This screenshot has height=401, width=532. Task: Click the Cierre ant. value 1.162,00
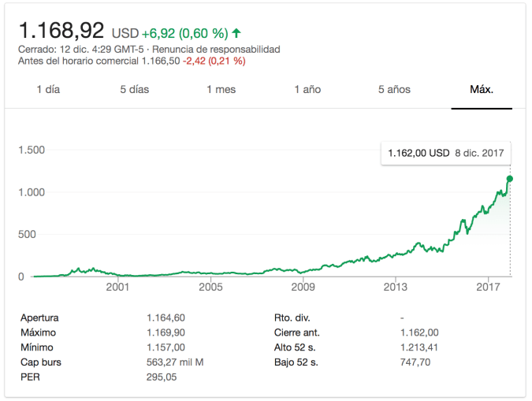pyautogui.click(x=419, y=332)
